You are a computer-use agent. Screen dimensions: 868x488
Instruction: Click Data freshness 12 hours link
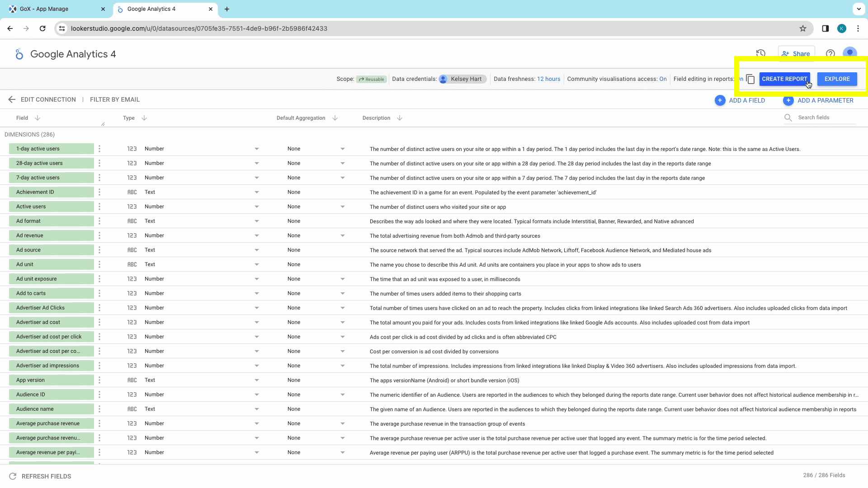coord(548,79)
